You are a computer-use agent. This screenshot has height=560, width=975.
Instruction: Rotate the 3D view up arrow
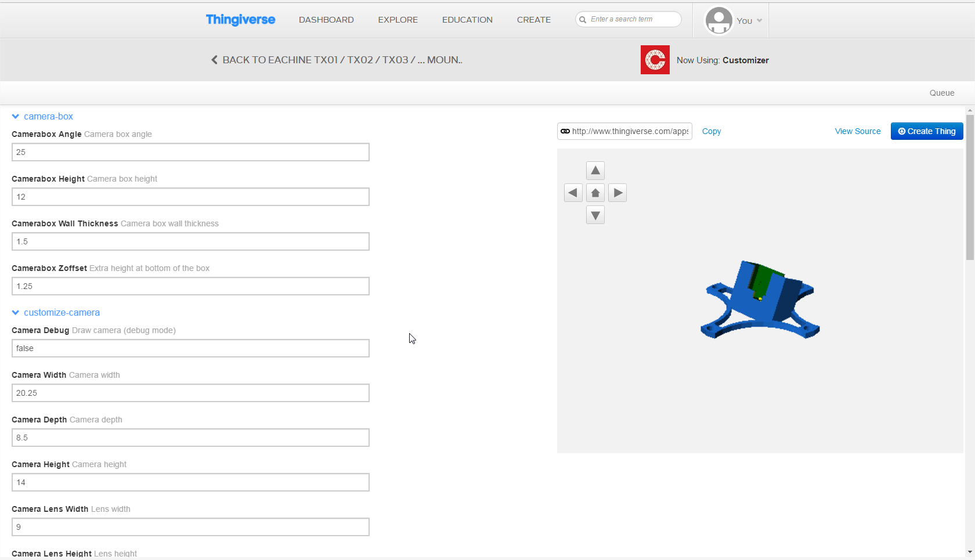pos(595,171)
